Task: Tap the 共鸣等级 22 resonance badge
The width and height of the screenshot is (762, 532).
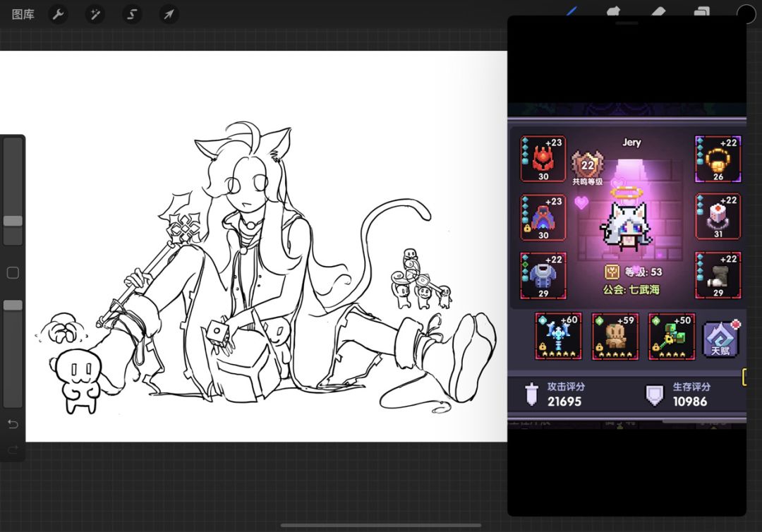Action: click(587, 168)
